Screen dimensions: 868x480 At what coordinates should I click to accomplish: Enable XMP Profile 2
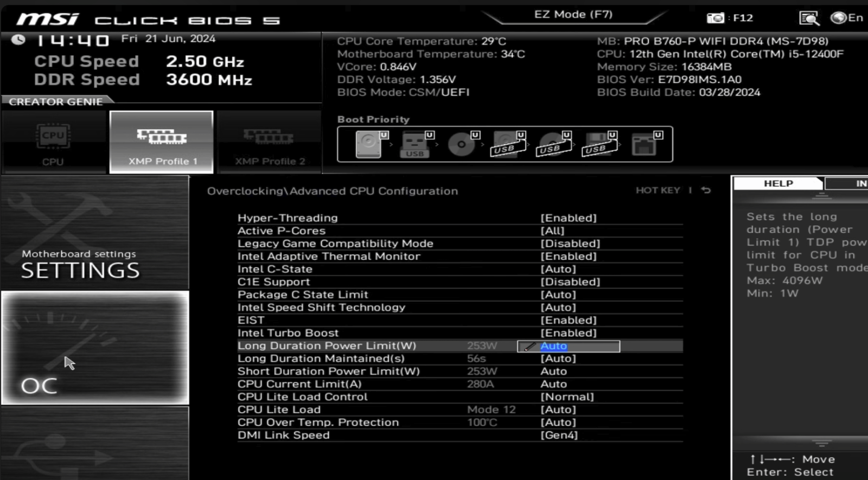coord(270,142)
